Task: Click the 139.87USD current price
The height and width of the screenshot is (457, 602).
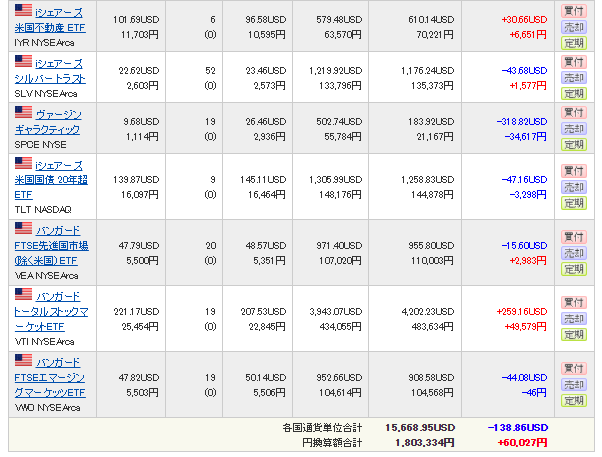Action: 136,180
